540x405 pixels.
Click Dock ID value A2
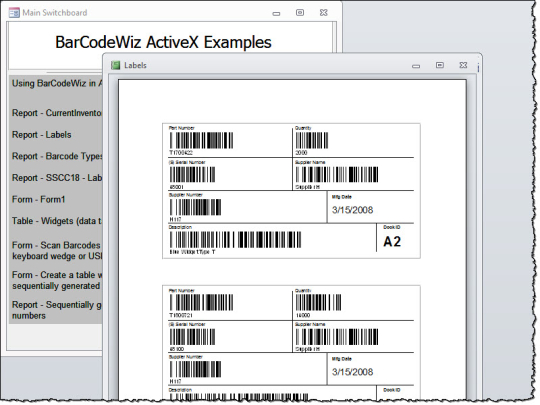click(392, 242)
